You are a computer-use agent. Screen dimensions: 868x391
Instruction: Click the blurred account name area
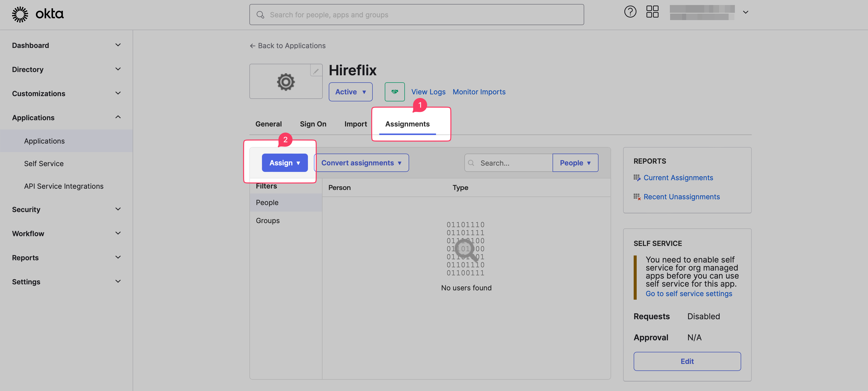click(702, 13)
